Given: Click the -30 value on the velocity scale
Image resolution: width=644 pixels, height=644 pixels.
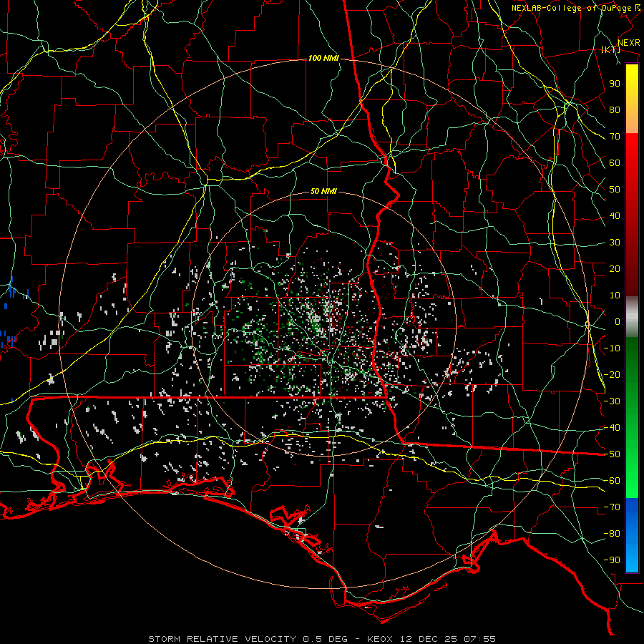Looking at the screenshot, I should tap(612, 401).
